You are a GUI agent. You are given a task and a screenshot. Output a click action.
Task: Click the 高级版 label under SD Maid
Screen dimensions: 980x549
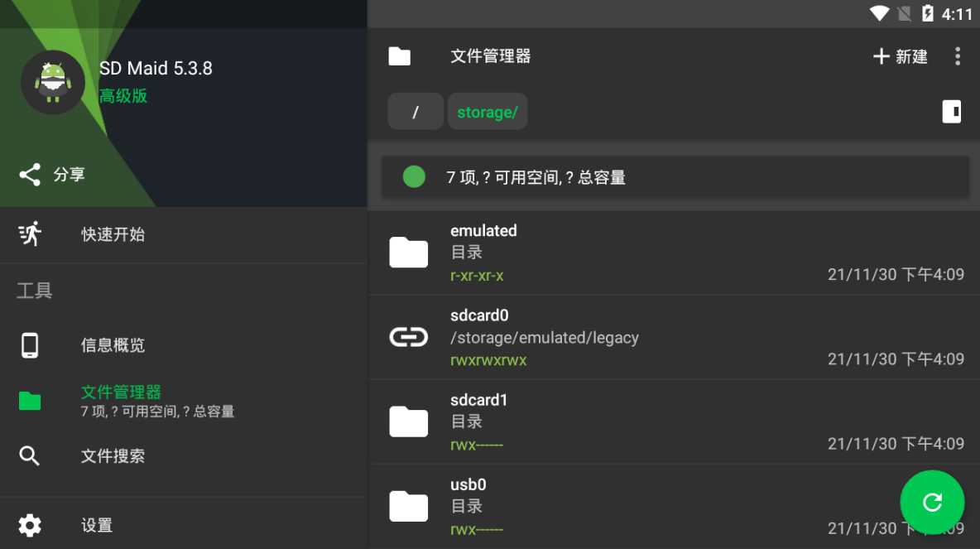click(122, 96)
